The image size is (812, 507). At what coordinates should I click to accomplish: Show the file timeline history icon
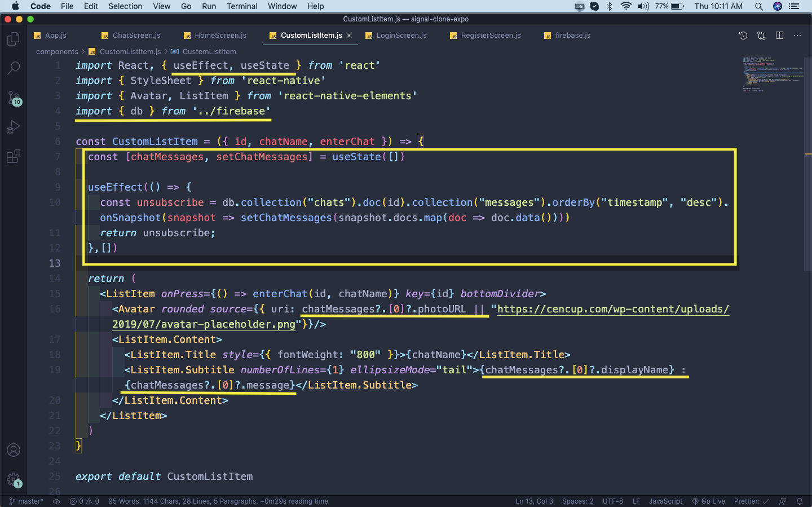coord(743,36)
